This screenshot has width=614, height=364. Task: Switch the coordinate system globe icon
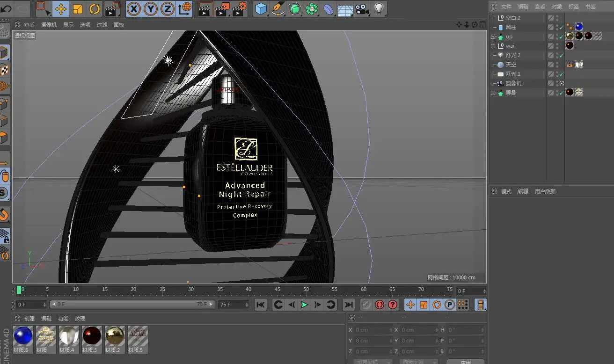(185, 8)
